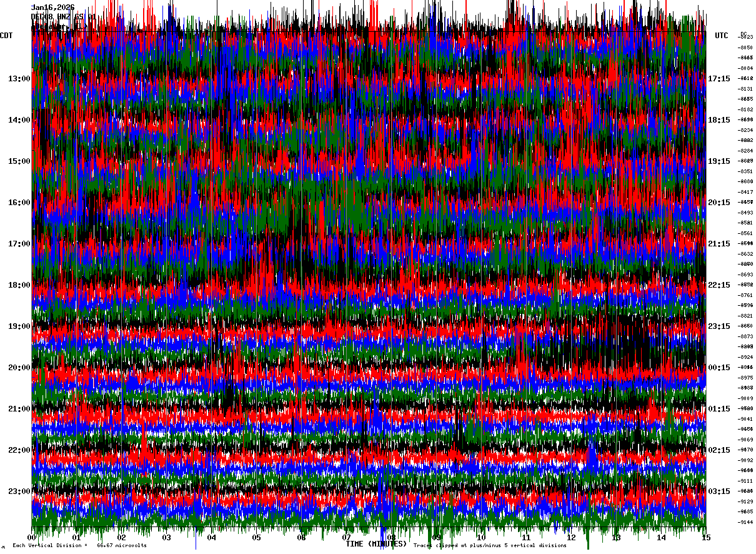Viewport: 756px width, 554px height.
Task: Click the 22:15 UTC time label
Action: (x=719, y=285)
